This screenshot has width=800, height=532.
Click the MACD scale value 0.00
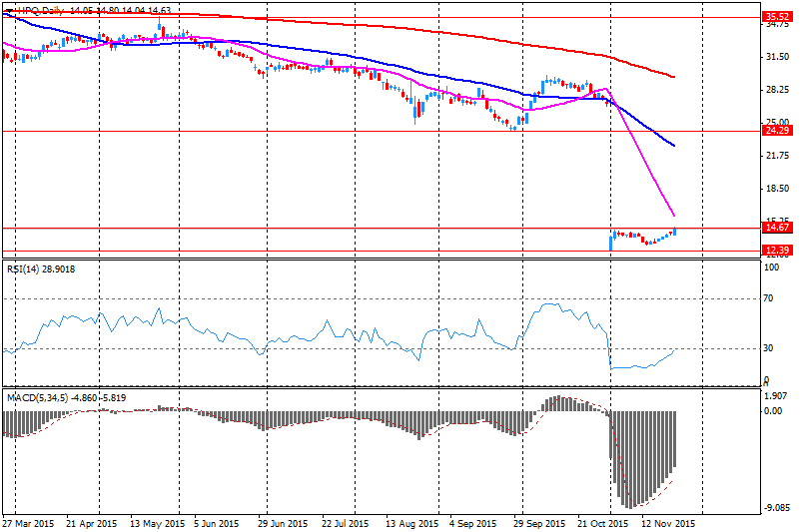pyautogui.click(x=774, y=411)
